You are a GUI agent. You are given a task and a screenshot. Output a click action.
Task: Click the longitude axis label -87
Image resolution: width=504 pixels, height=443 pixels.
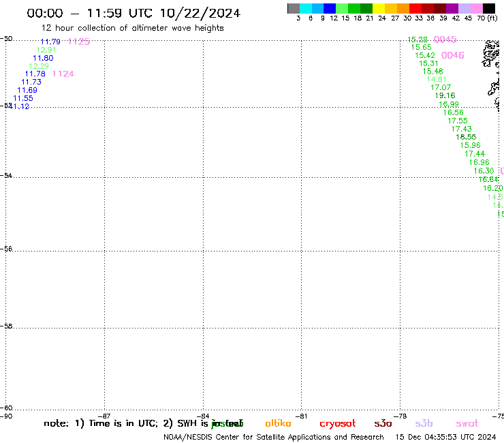[104, 416]
